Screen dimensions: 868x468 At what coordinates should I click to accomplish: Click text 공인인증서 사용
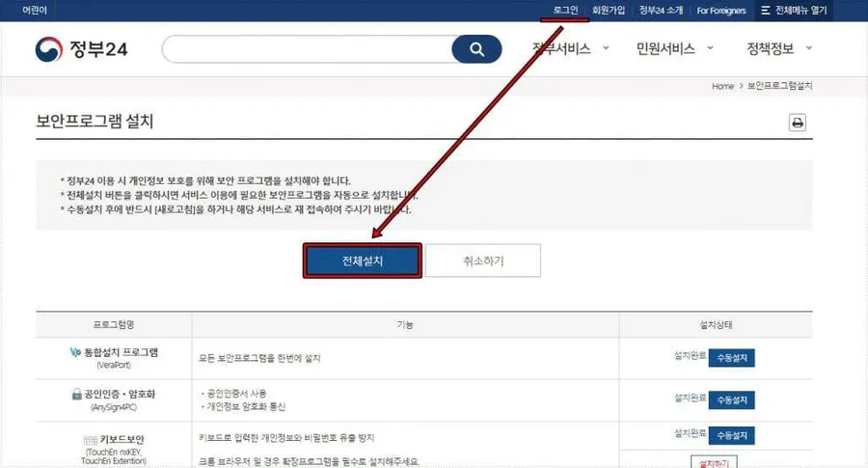point(236,394)
